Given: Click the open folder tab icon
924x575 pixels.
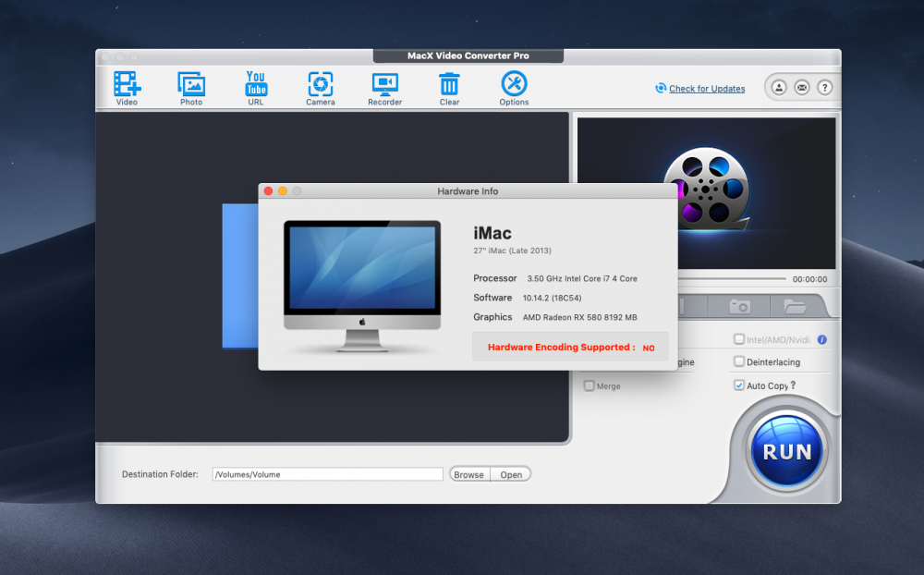Looking at the screenshot, I should click(x=795, y=307).
